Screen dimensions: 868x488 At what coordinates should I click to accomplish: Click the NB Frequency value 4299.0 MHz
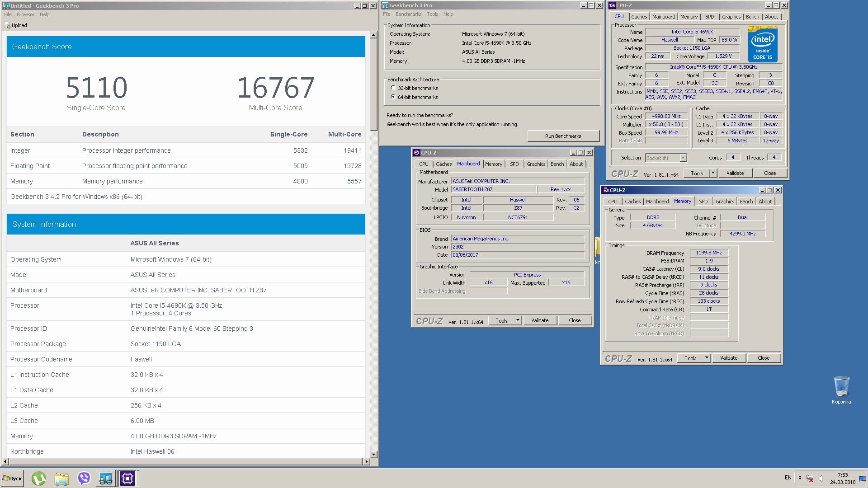tap(742, 234)
